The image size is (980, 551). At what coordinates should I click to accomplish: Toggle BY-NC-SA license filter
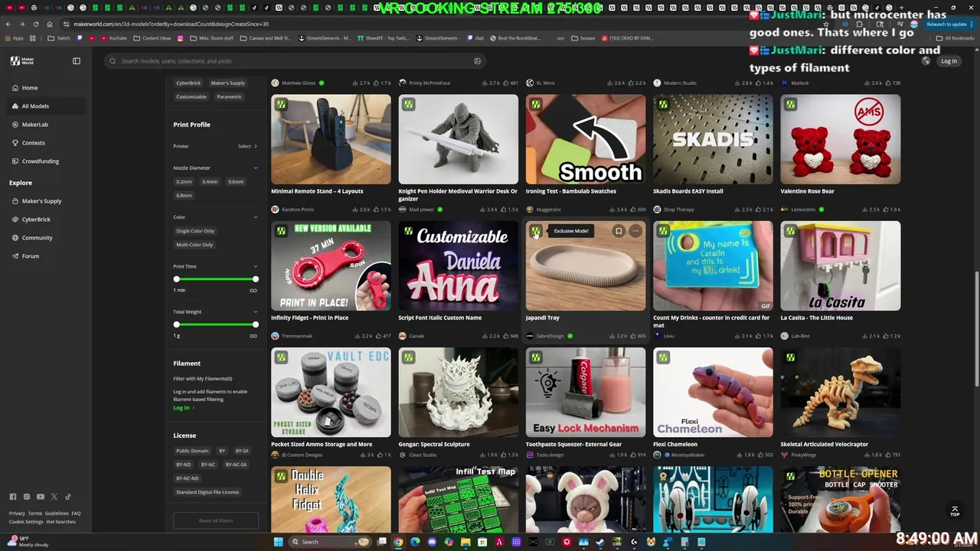click(x=236, y=465)
